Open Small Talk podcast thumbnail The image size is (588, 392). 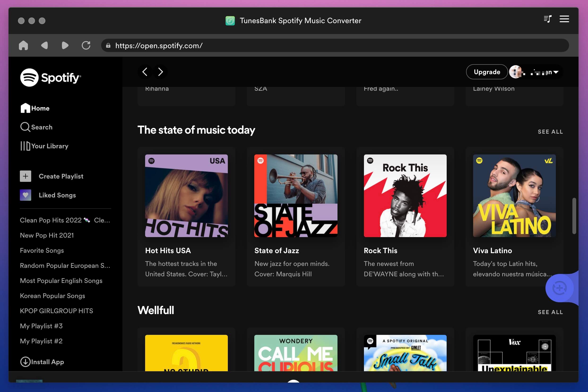(x=405, y=353)
